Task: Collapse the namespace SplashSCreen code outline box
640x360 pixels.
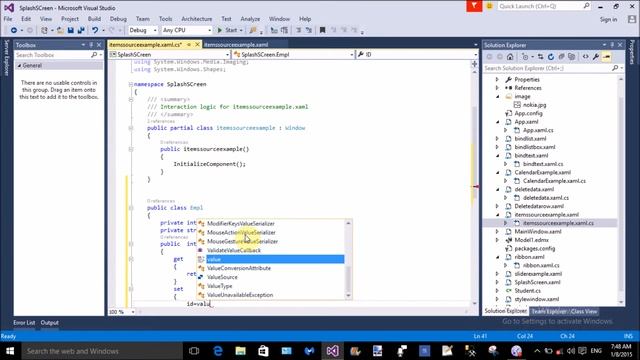Action: tap(131, 84)
